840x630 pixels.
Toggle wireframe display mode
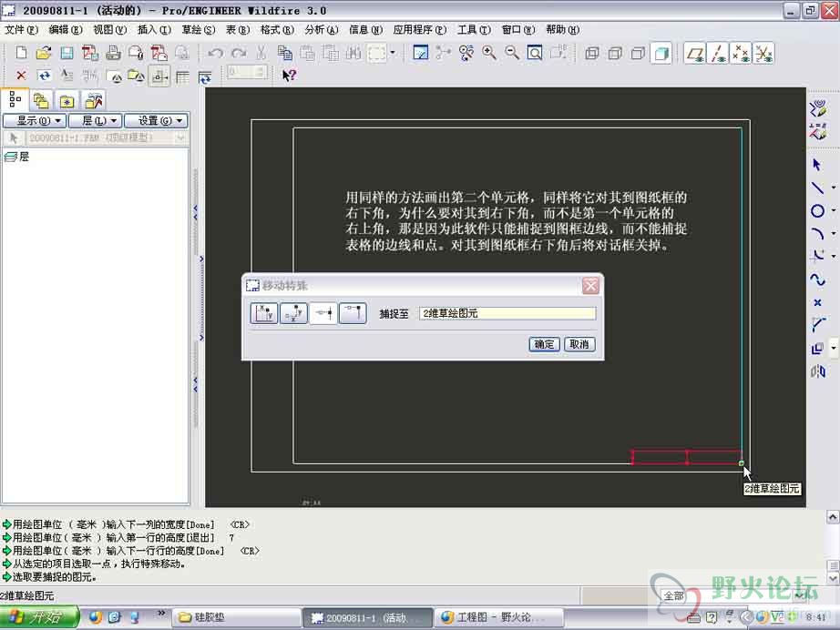(592, 53)
